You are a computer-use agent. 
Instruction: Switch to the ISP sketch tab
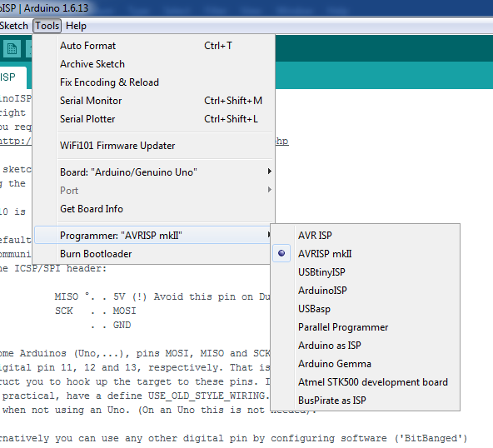point(12,77)
